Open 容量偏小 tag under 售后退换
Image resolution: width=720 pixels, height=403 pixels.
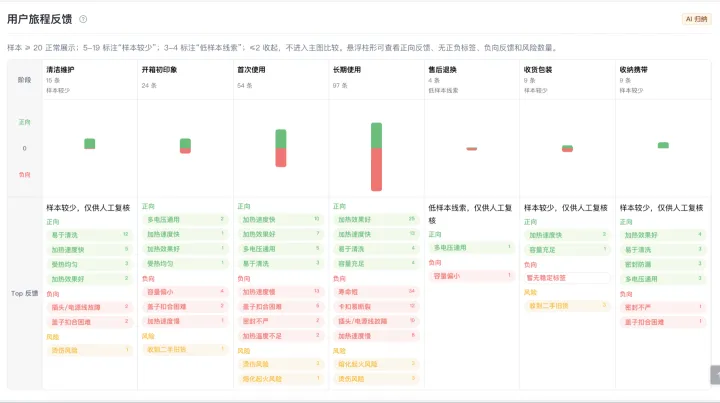472,276
